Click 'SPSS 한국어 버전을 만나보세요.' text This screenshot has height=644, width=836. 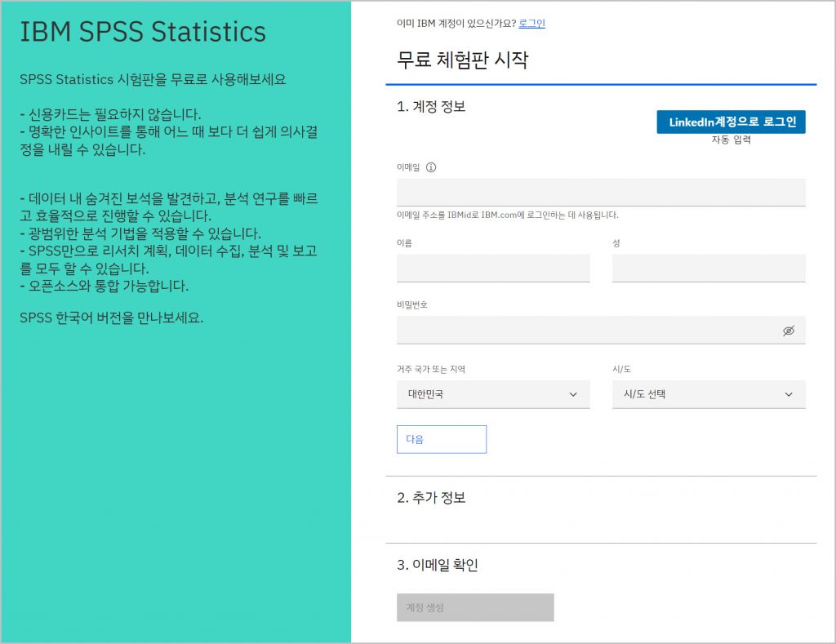(111, 318)
